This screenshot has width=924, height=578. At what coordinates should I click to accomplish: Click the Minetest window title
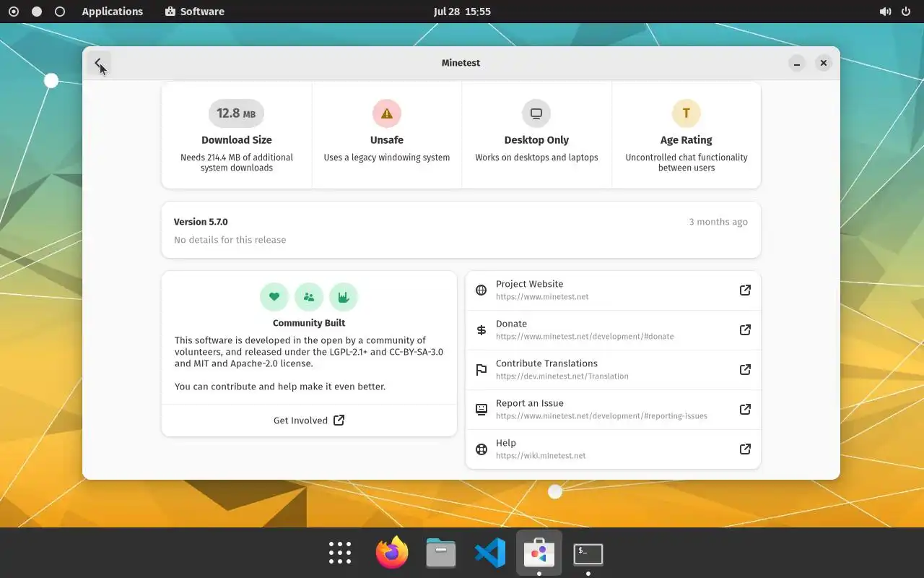(x=461, y=63)
